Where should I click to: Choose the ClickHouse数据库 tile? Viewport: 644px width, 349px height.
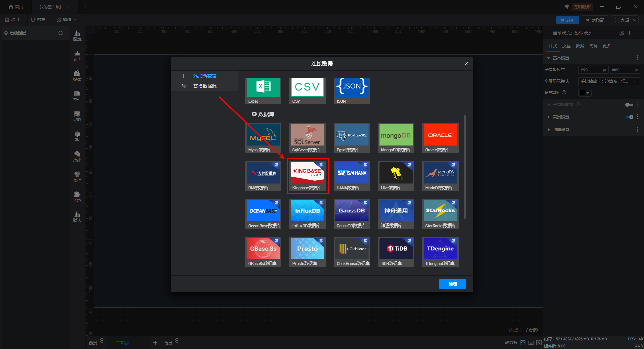(x=352, y=252)
